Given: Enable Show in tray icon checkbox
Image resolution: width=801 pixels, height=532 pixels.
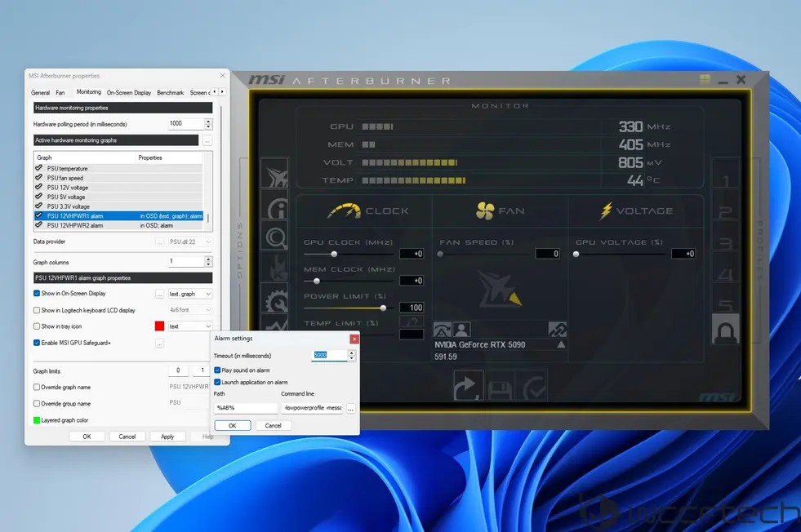Looking at the screenshot, I should click(x=37, y=326).
